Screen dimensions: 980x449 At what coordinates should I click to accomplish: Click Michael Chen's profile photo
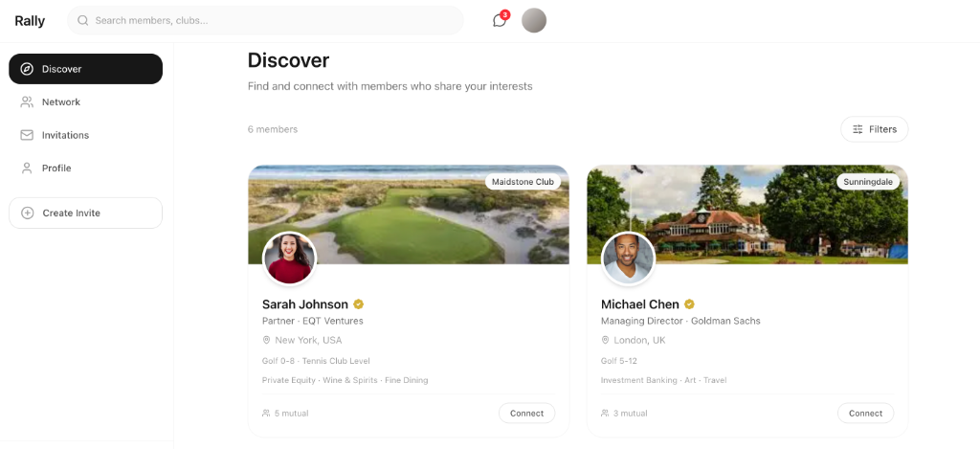tap(628, 258)
